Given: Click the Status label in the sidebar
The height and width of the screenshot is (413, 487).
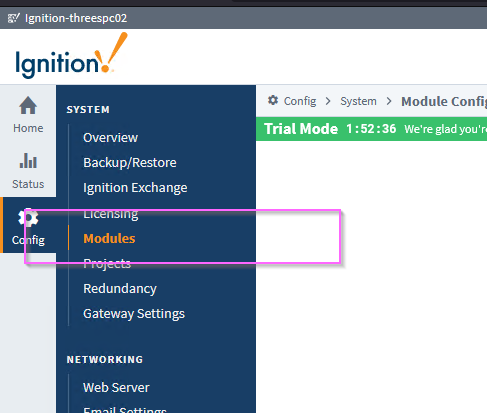Looking at the screenshot, I should point(28,184).
